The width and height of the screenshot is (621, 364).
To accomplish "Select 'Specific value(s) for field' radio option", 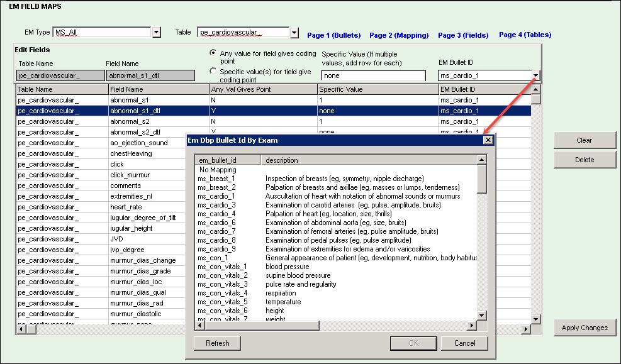I will pos(213,72).
